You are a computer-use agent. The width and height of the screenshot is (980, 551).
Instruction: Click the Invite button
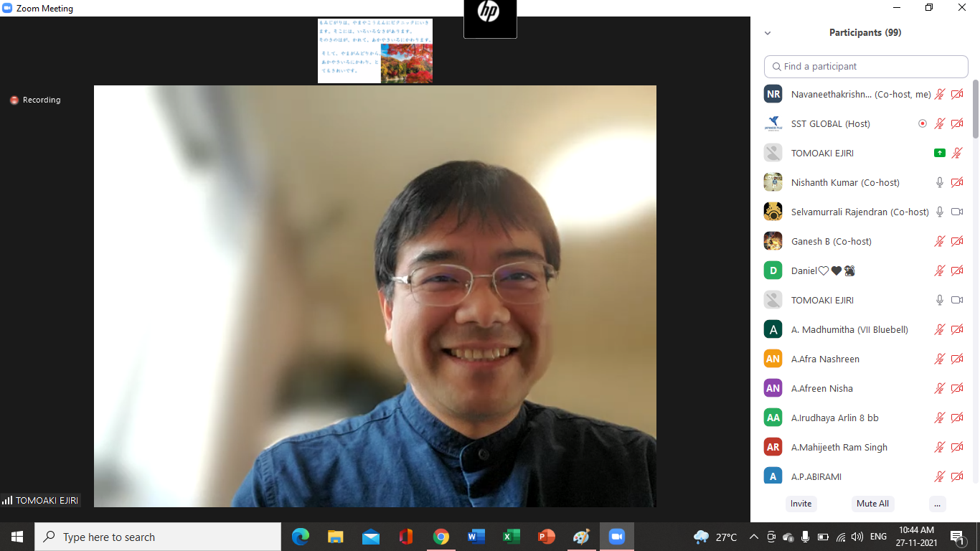[x=801, y=504]
